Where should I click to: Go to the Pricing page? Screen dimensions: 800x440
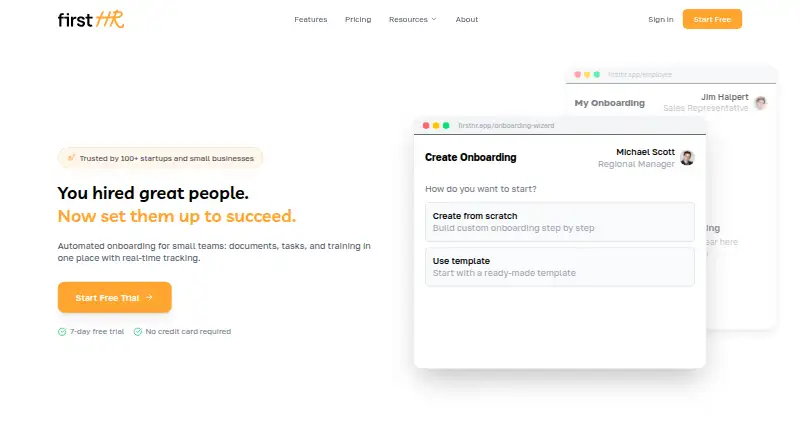[x=358, y=19]
